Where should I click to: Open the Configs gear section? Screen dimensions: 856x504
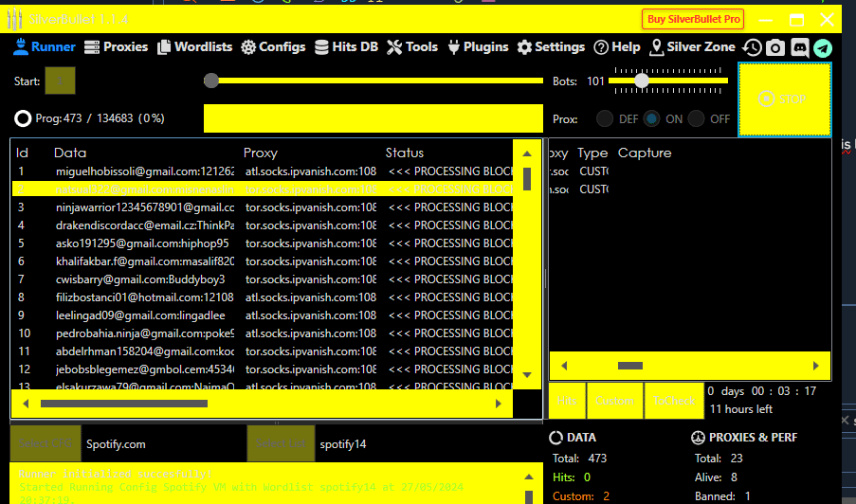tap(273, 46)
